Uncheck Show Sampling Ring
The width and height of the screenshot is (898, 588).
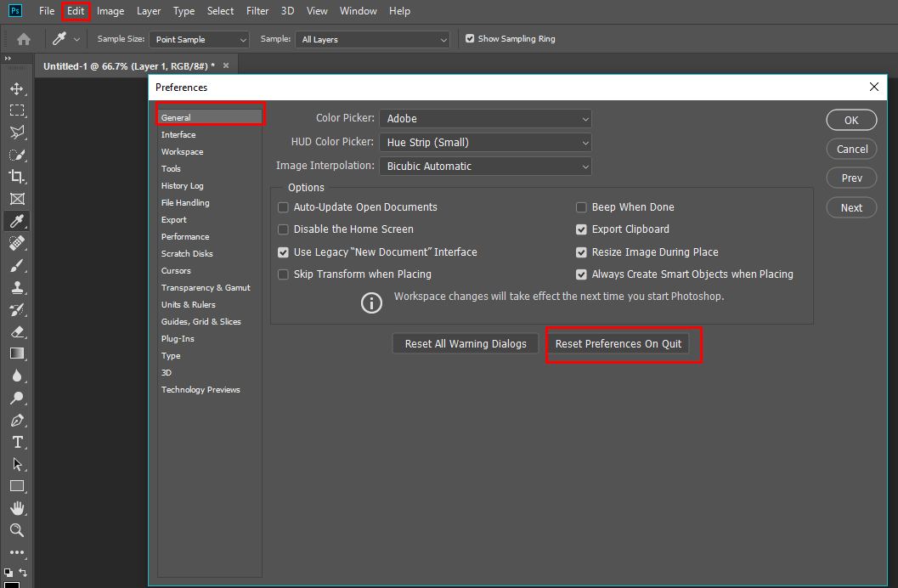[469, 38]
